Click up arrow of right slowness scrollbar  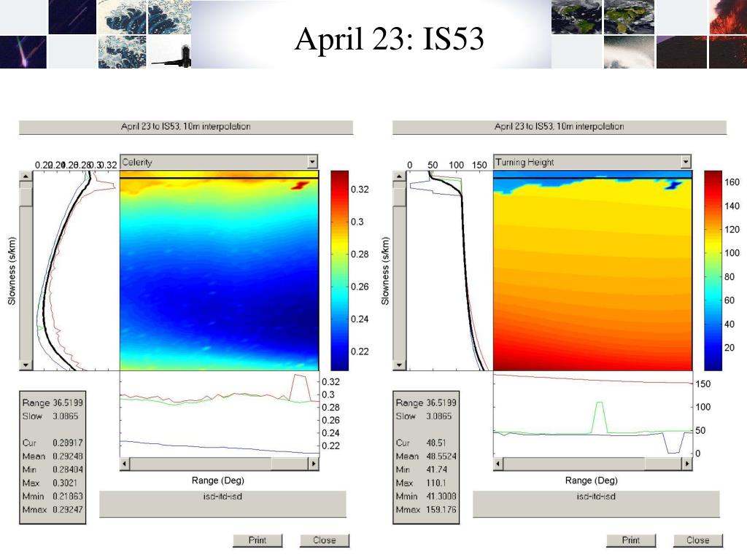point(399,176)
